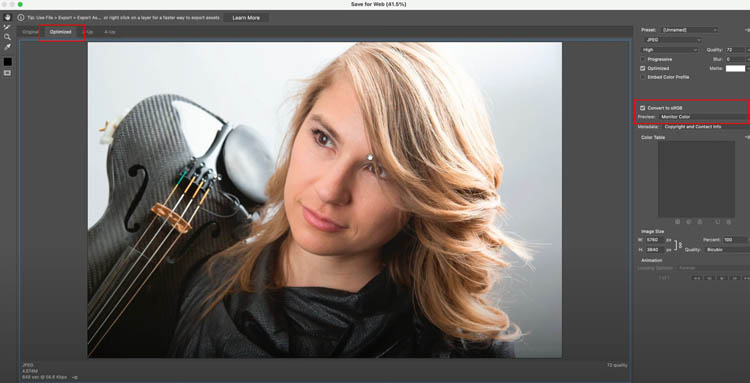
Task: Click the lock icon below Color Table
Action: 700,222
